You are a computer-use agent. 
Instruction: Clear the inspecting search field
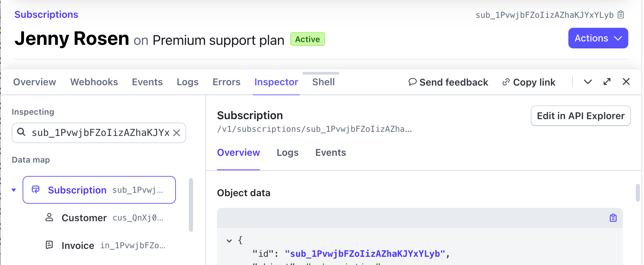[x=177, y=133]
